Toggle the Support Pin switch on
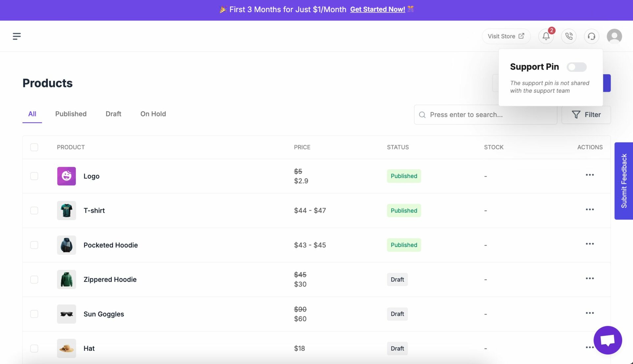The width and height of the screenshot is (633, 364). click(x=577, y=67)
